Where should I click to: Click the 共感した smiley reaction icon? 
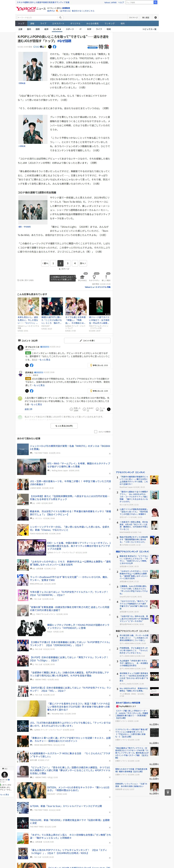(x=71, y=409)
